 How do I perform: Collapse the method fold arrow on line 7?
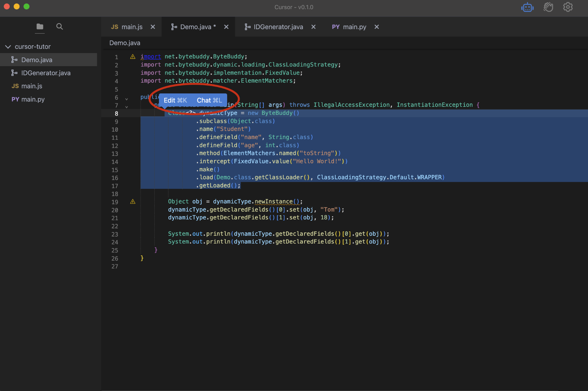(x=127, y=107)
